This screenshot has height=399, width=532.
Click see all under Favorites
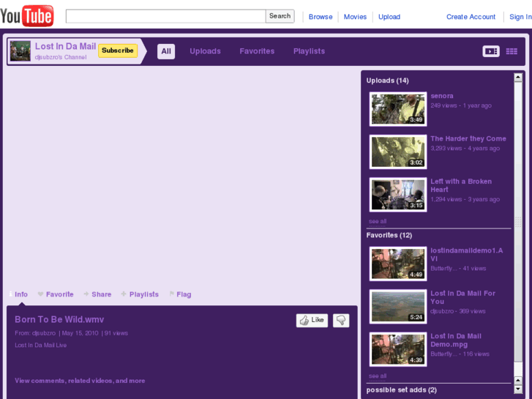tap(378, 376)
